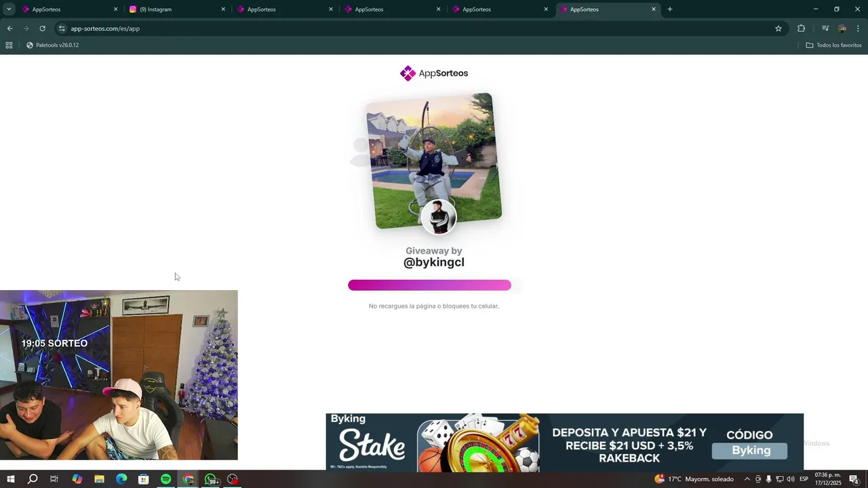Open a new browser tab
Image resolution: width=868 pixels, height=488 pixels.
point(670,9)
